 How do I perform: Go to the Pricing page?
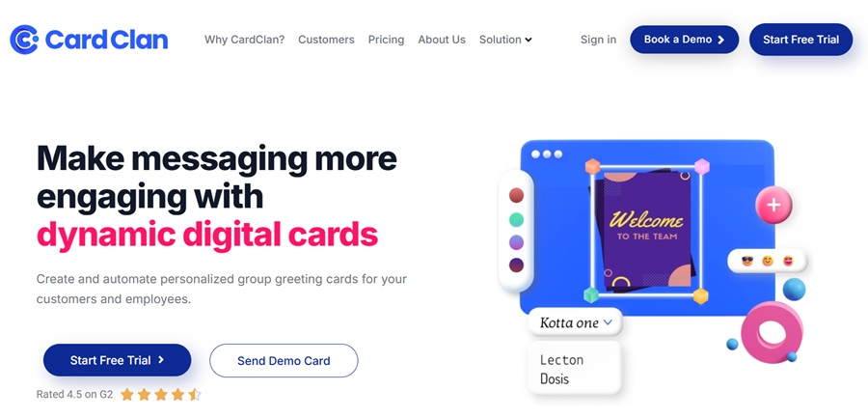click(x=386, y=40)
